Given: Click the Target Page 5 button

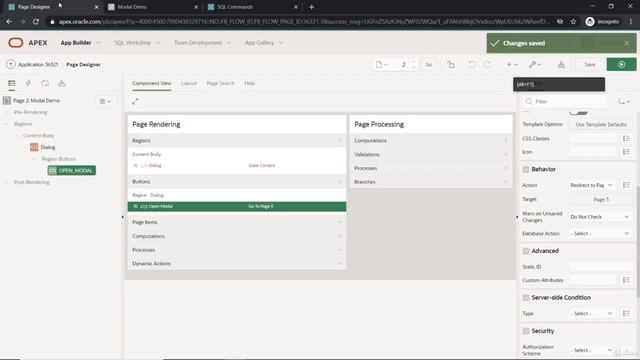Looking at the screenshot, I should point(600,199).
